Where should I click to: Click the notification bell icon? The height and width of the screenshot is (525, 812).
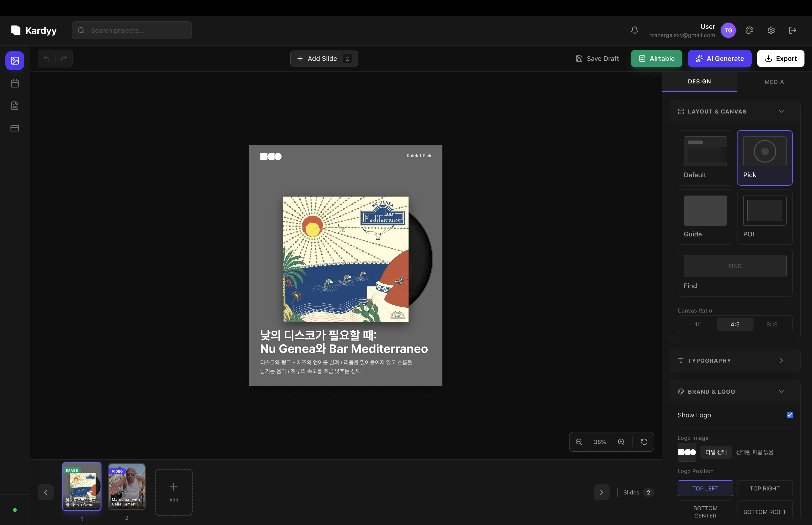pos(634,30)
